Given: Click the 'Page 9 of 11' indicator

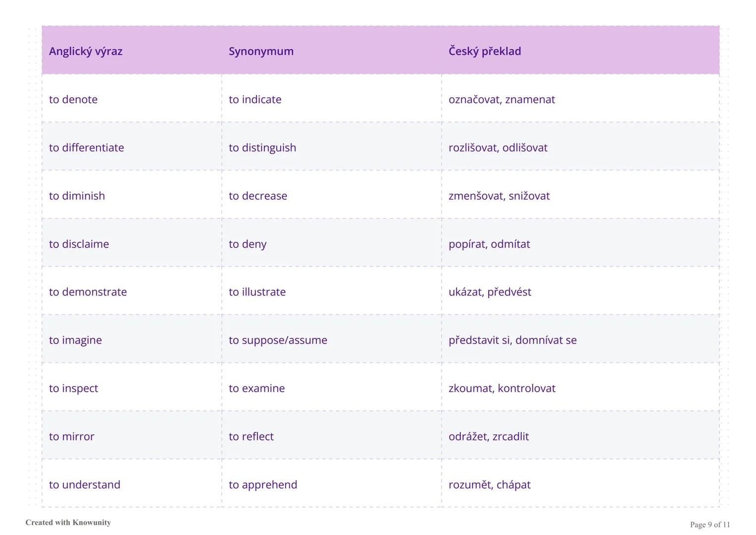Looking at the screenshot, I should click(710, 525).
